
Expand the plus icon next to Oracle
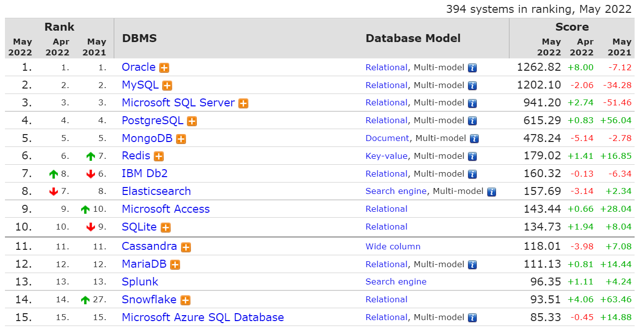coord(164,68)
